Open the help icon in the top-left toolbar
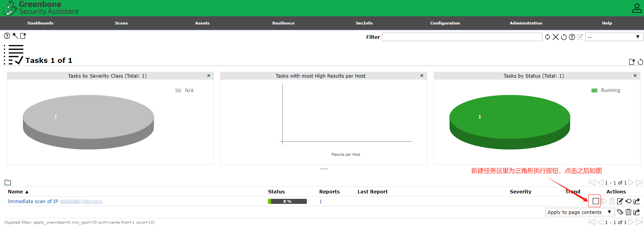644x226 pixels. 7,36
